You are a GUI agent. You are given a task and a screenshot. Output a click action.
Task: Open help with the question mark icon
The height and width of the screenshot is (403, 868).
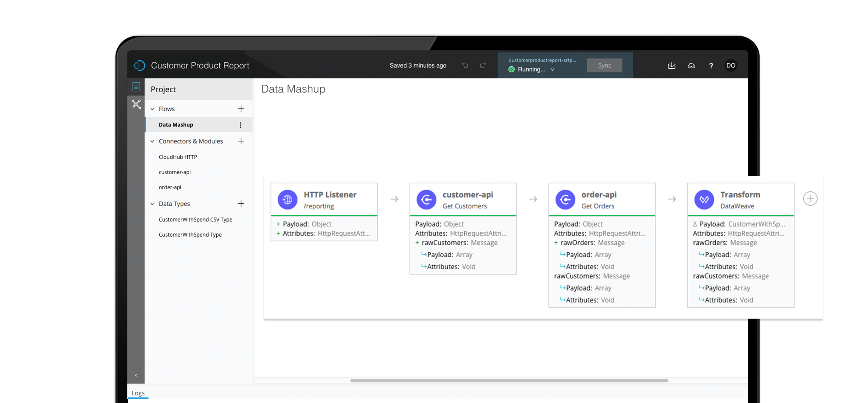pos(711,66)
